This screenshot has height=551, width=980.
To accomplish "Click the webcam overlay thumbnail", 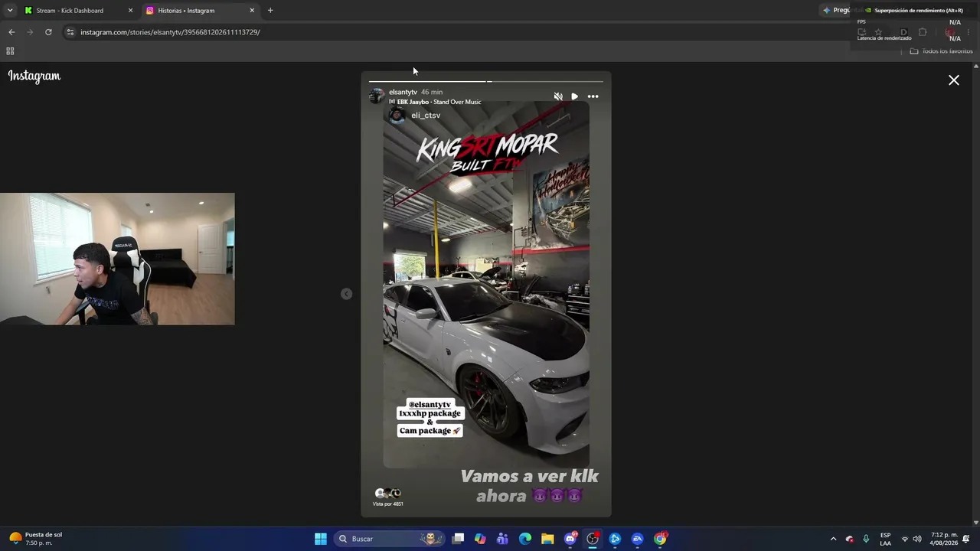I will 117,259.
